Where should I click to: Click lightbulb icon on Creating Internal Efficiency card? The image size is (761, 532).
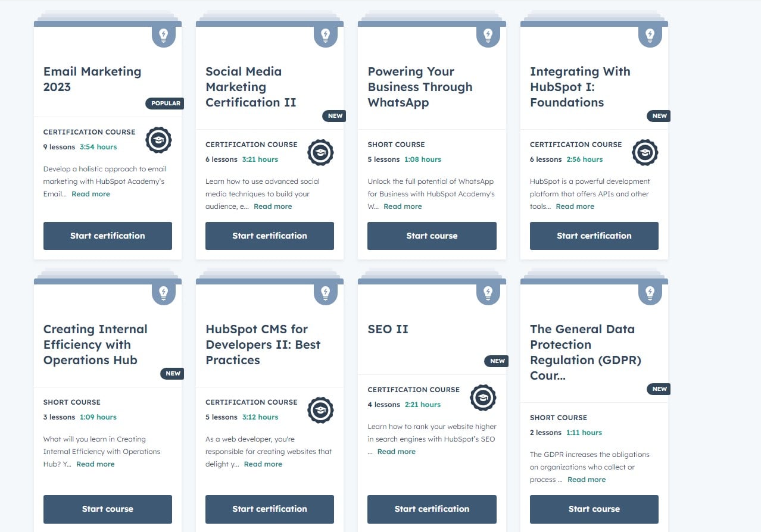click(x=163, y=293)
